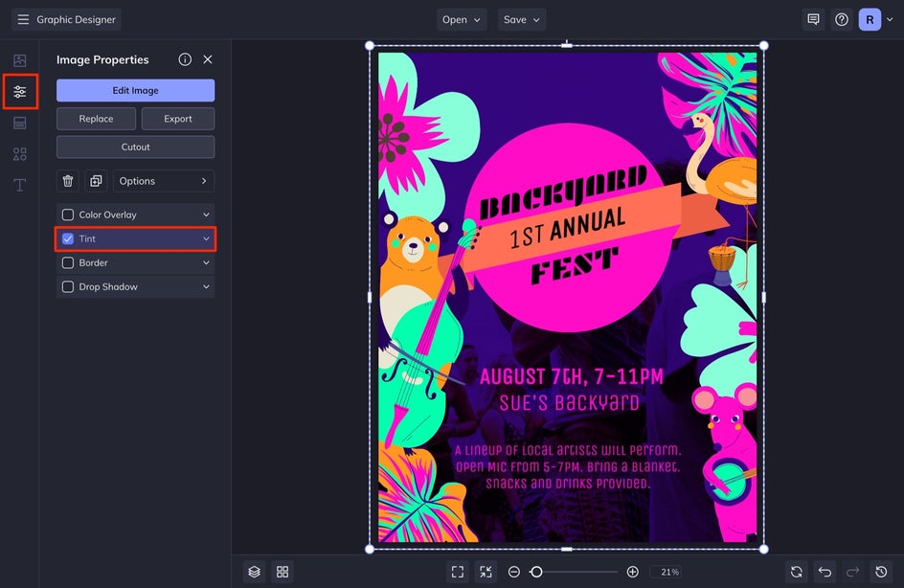Open the Graphics elements sidebar icon
The height and width of the screenshot is (588, 904).
pos(19,154)
